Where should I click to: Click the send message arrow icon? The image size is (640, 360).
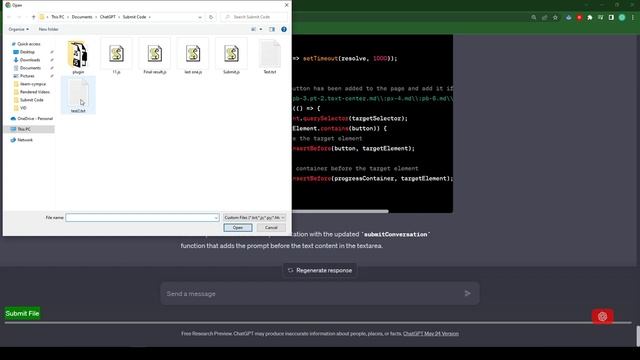467,293
